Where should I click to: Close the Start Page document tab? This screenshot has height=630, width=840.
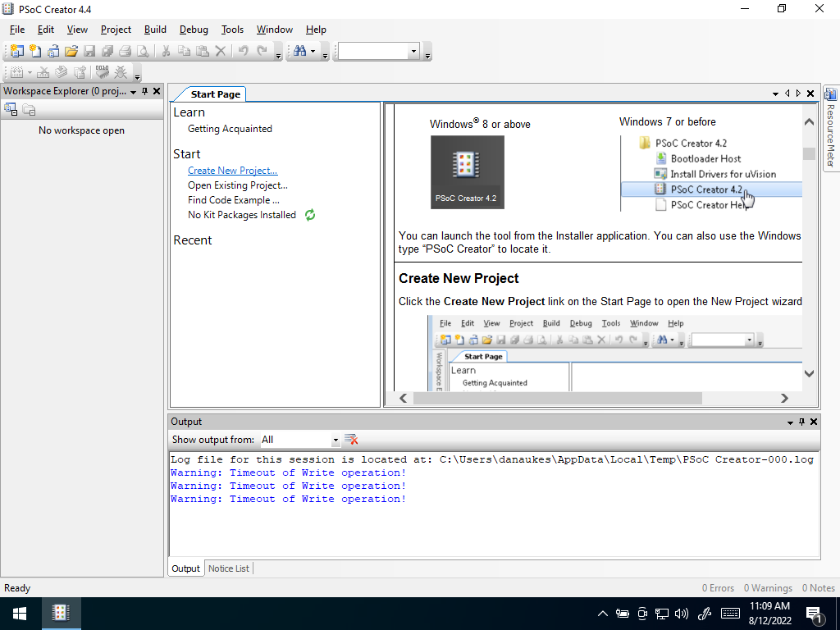(x=810, y=94)
